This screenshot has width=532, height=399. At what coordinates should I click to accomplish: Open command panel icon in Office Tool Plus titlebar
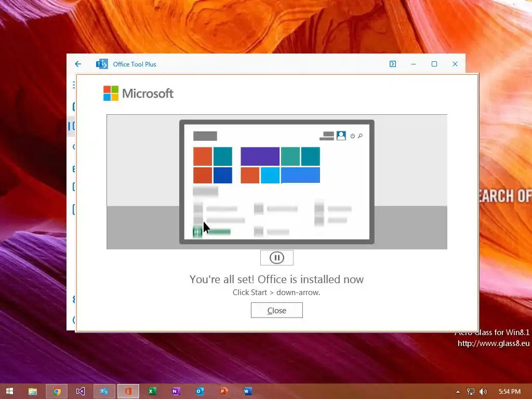click(x=393, y=64)
